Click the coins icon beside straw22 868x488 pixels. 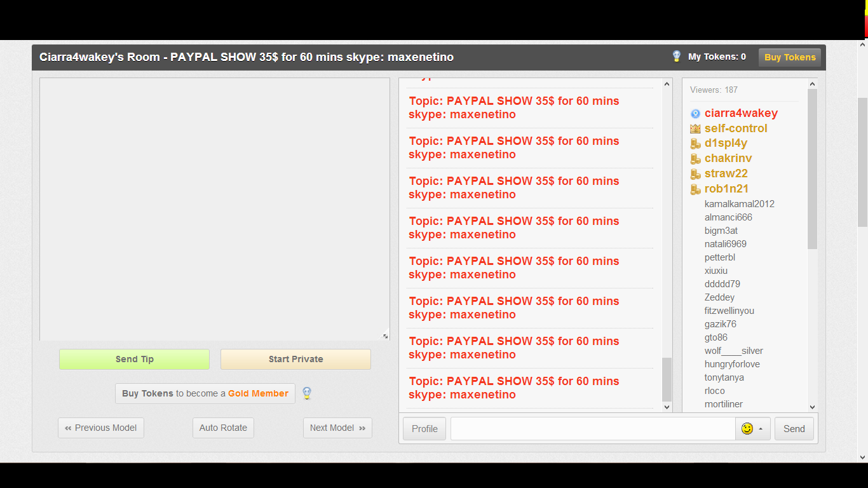(x=695, y=174)
